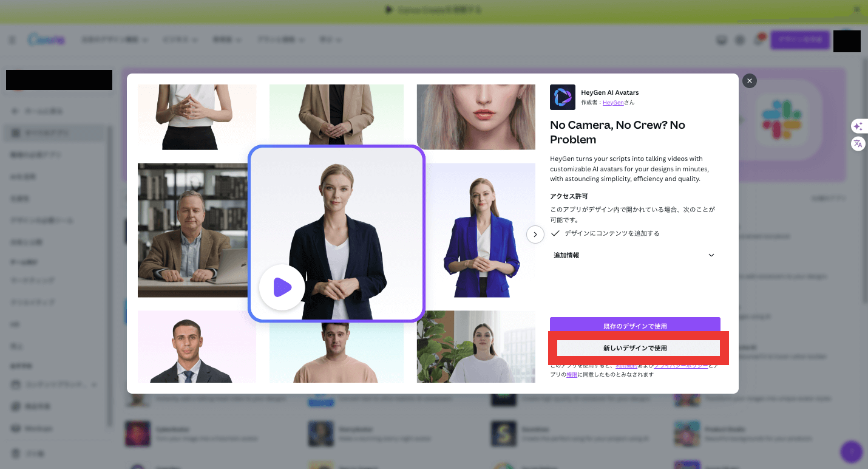The width and height of the screenshot is (868, 469).
Task: Close the HeyGen AI Avatars dialog
Action: pyautogui.click(x=750, y=81)
